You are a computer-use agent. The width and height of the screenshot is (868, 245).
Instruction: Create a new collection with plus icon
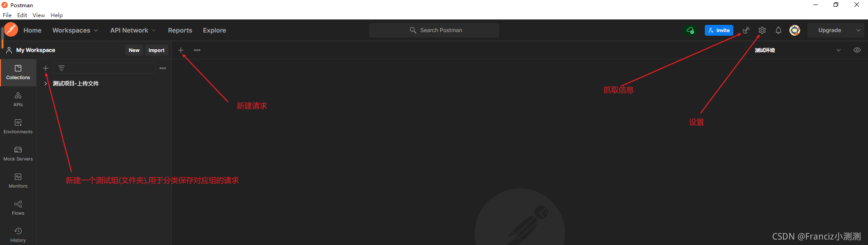pyautogui.click(x=46, y=68)
